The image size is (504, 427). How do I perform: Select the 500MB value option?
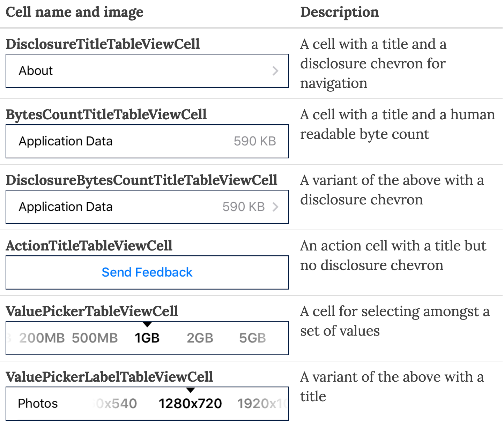95,338
